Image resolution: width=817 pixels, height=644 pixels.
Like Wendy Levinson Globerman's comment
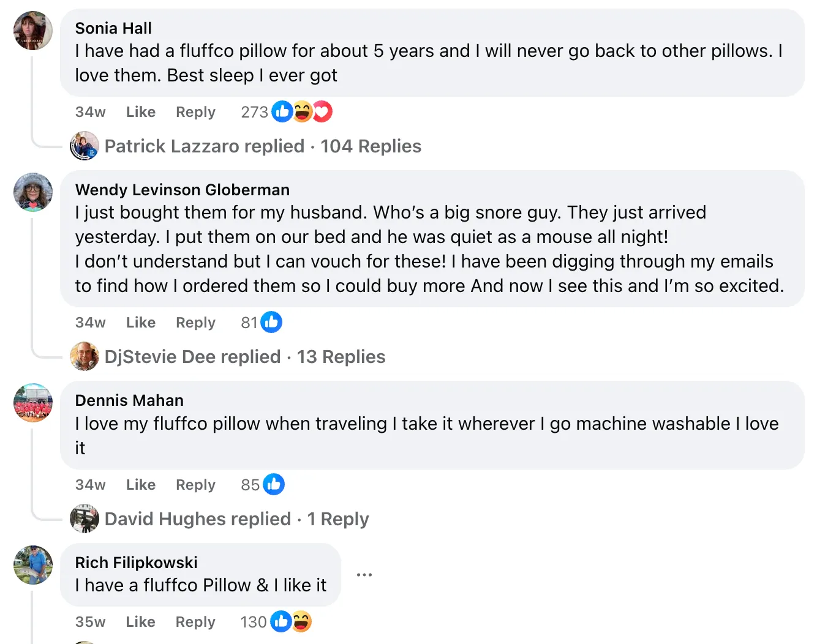pos(140,323)
